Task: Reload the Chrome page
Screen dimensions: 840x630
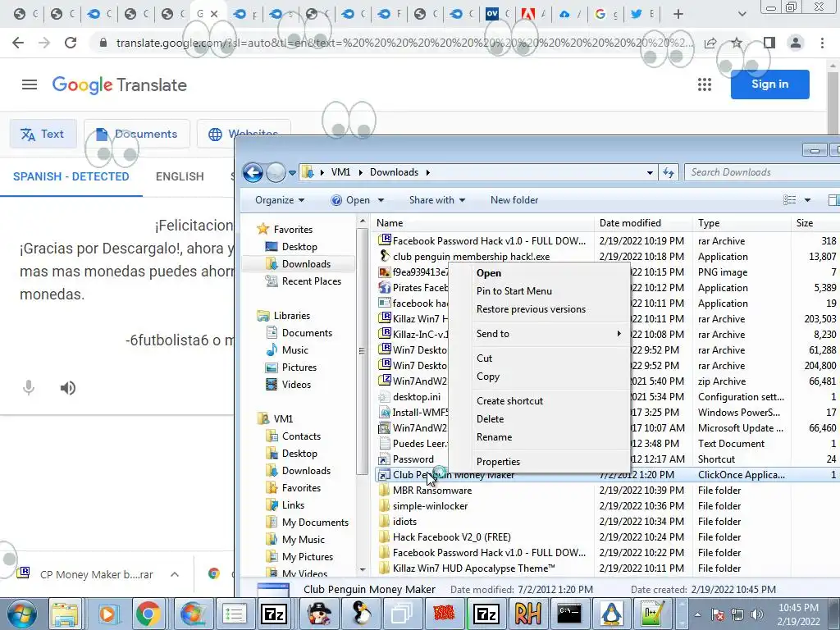Action: click(71, 43)
